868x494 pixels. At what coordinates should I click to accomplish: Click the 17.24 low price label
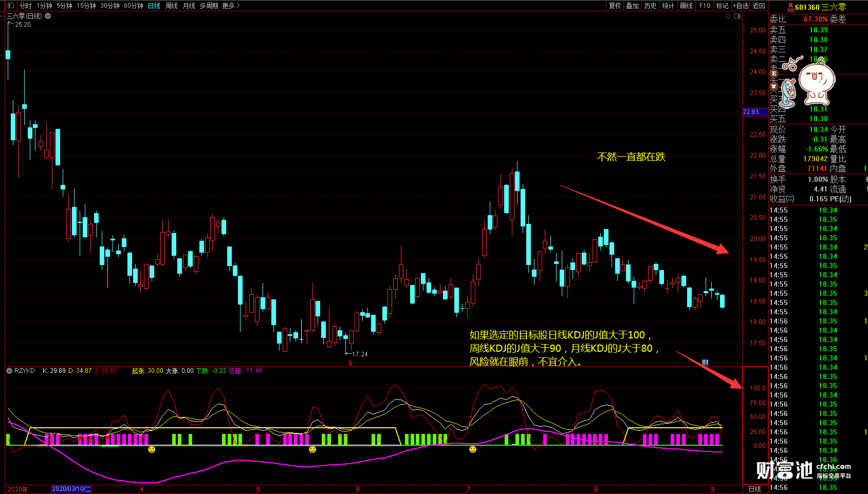coord(360,354)
